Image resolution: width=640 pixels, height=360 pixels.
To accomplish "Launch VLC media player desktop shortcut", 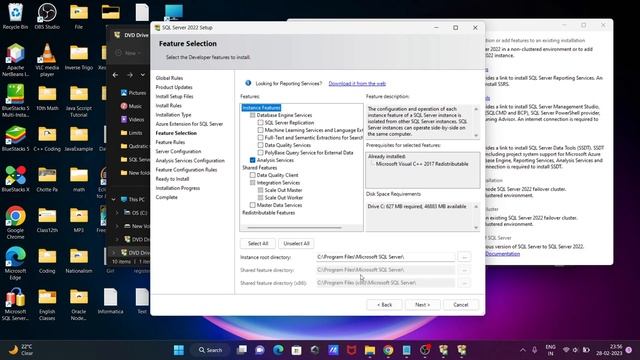I will 47,60.
